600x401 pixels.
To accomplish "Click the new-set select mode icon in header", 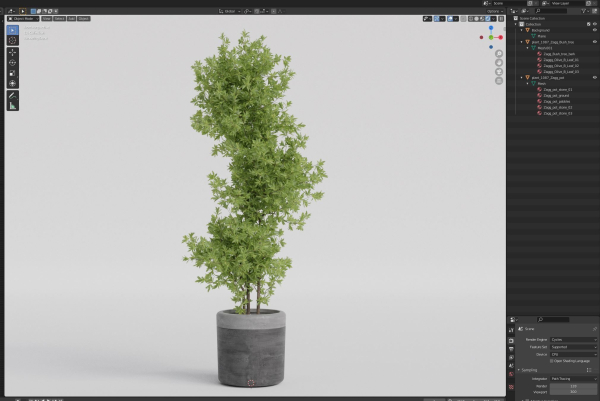I will pyautogui.click(x=33, y=11).
